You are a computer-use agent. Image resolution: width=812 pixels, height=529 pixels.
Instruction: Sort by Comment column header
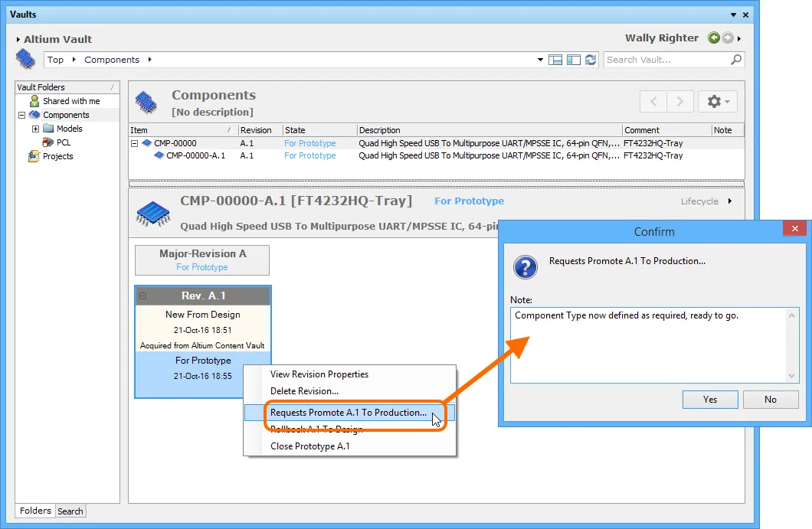[667, 130]
